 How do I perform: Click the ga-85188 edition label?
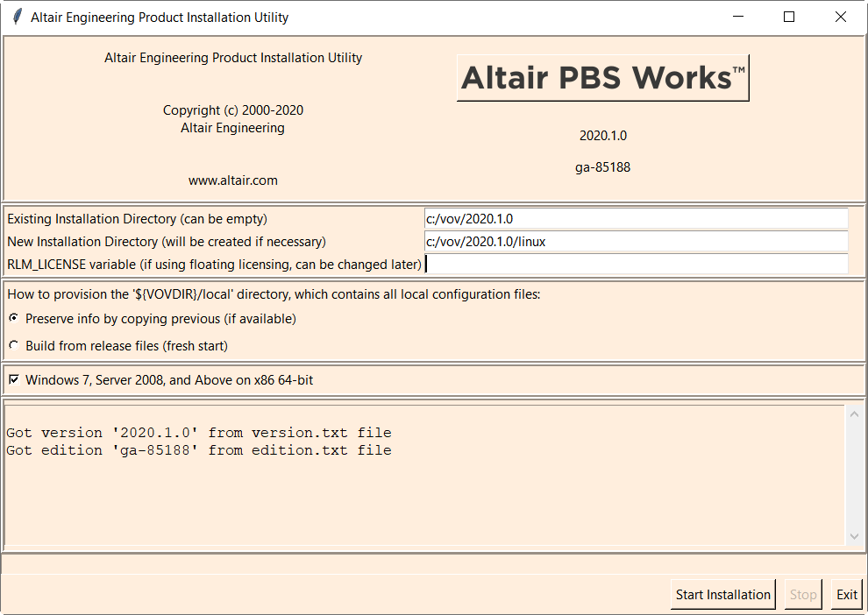coord(602,167)
